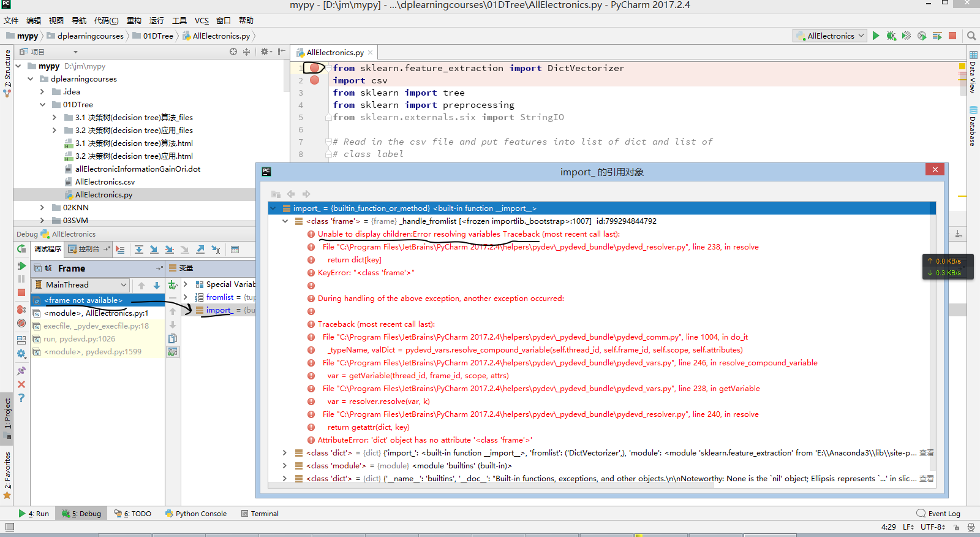Switch to AllElectronics.py editor tab

pyautogui.click(x=334, y=52)
